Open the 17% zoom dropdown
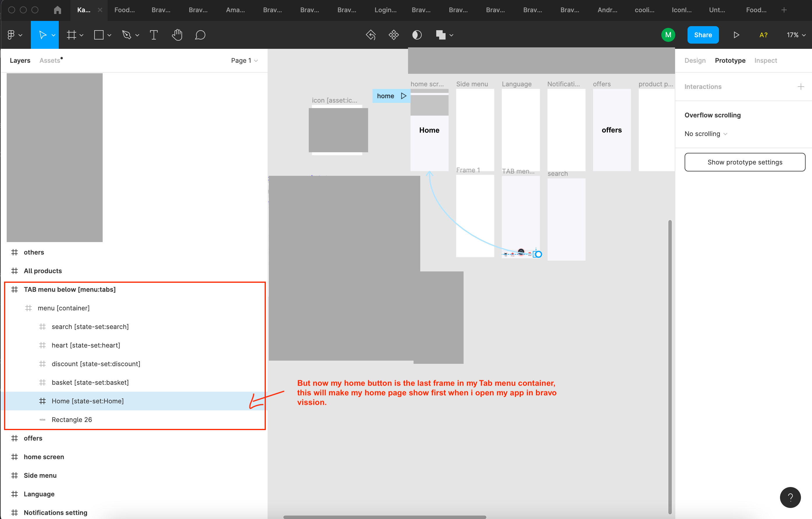812x519 pixels. [x=796, y=35]
